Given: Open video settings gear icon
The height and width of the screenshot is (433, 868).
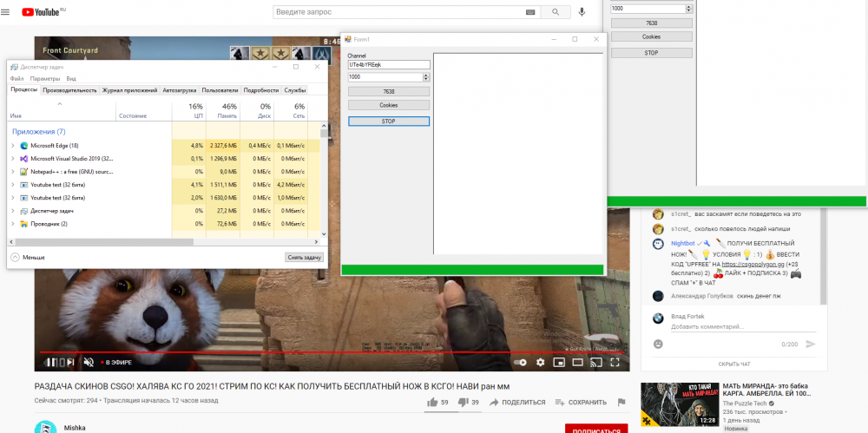Looking at the screenshot, I should [540, 362].
